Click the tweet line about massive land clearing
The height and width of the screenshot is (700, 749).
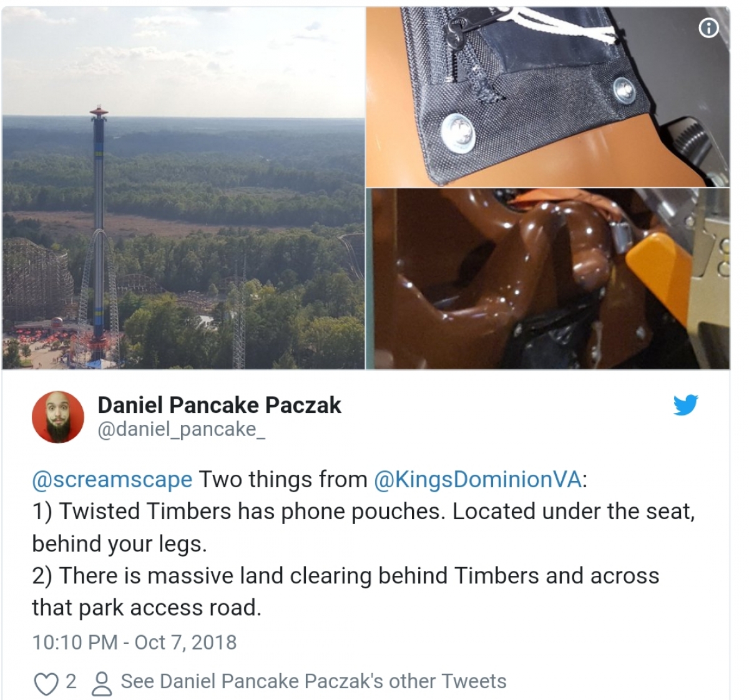click(345, 591)
